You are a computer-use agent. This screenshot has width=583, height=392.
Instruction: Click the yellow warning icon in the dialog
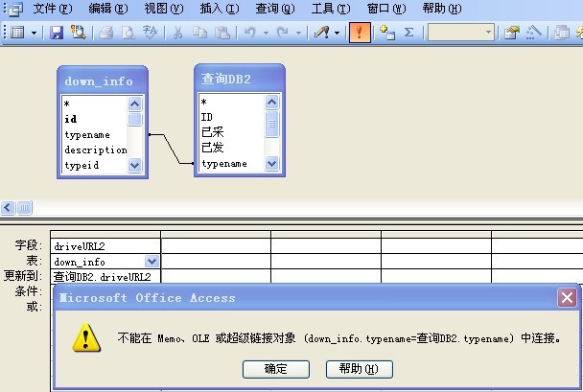tap(86, 337)
